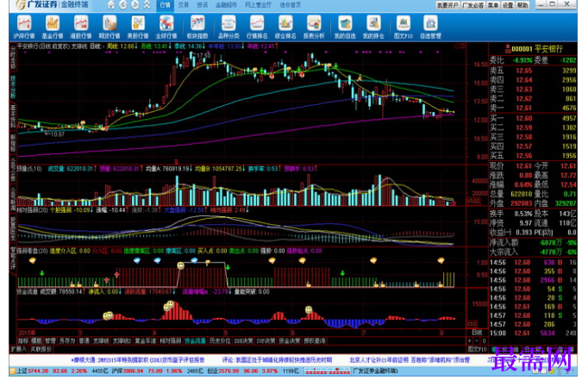This screenshot has height=386, width=588.
Task: Click 创业 index 2576.99 in status bar
Action: (222, 370)
